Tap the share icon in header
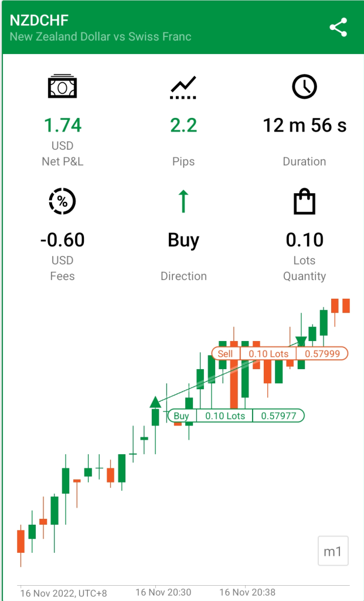 [338, 28]
